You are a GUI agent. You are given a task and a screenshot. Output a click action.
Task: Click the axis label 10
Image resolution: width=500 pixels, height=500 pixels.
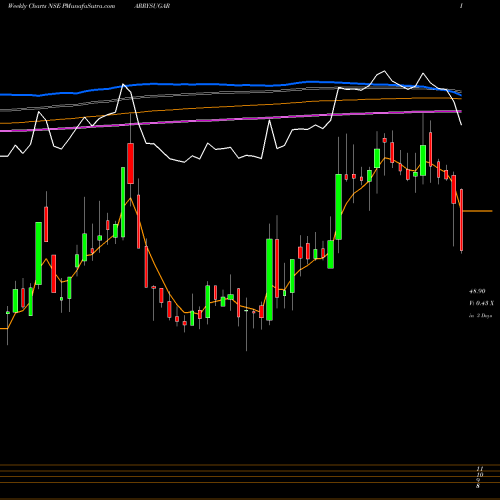tap(480, 475)
